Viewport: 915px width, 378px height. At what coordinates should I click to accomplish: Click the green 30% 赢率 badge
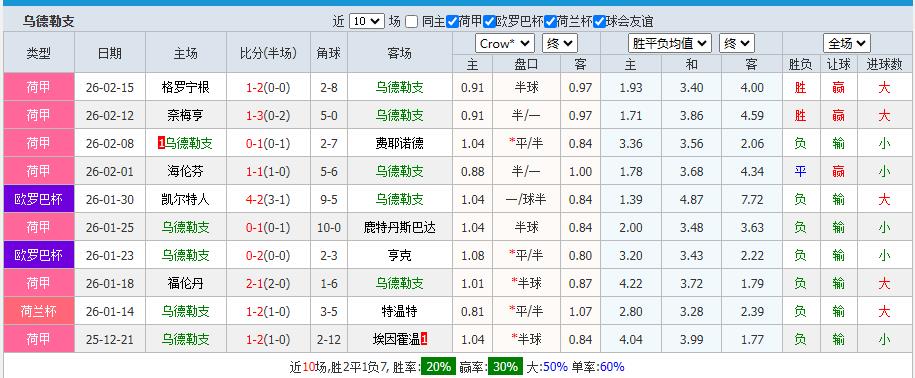coord(505,366)
